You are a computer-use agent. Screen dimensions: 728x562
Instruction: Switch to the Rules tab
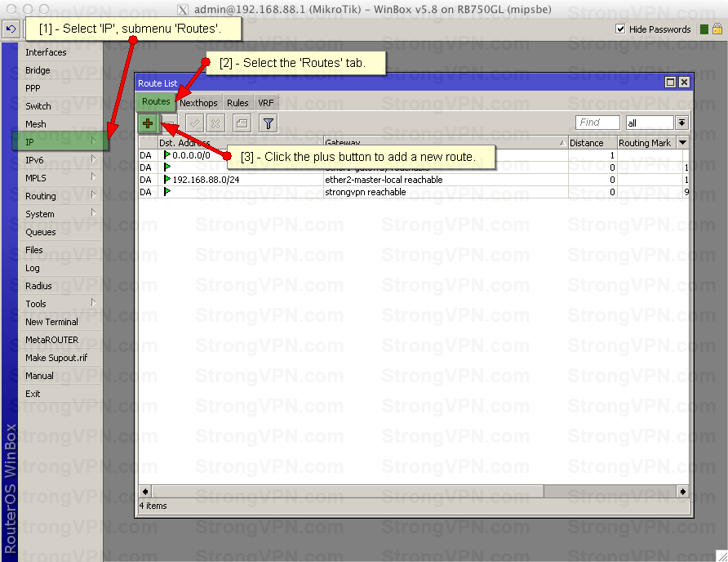pyautogui.click(x=237, y=103)
